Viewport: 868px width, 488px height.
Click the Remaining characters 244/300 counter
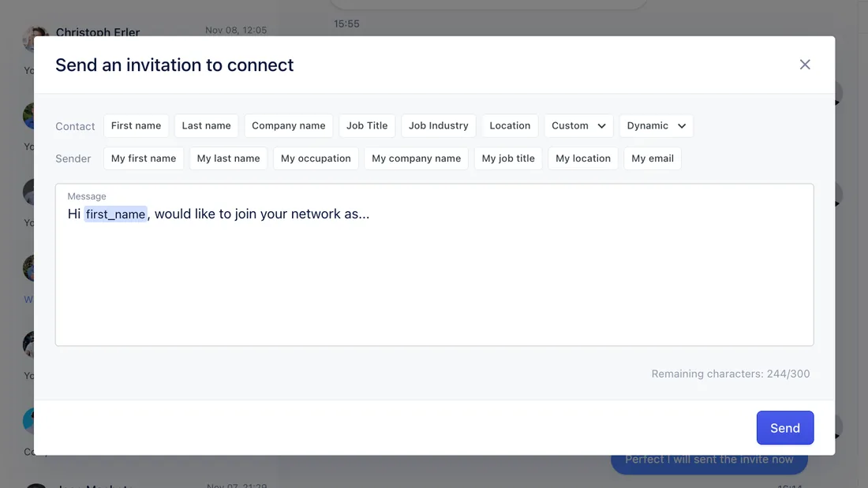pyautogui.click(x=730, y=374)
